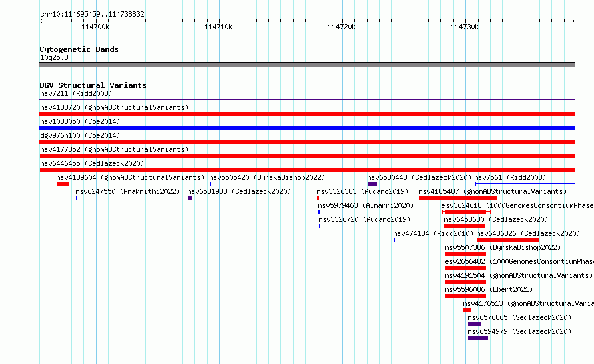The width and height of the screenshot is (594, 364).
Task: Select the nsv6446455 (Sedlazeck2020) red bar
Action: 307,170
